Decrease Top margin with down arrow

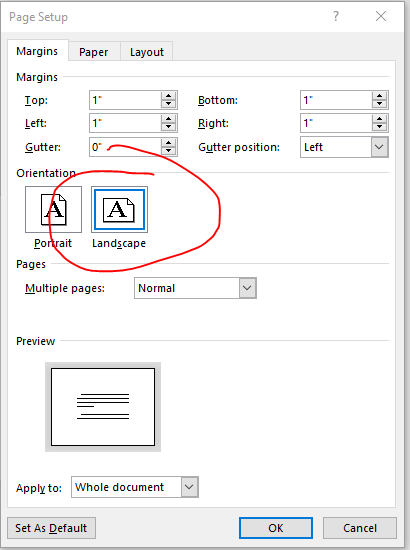click(169, 104)
